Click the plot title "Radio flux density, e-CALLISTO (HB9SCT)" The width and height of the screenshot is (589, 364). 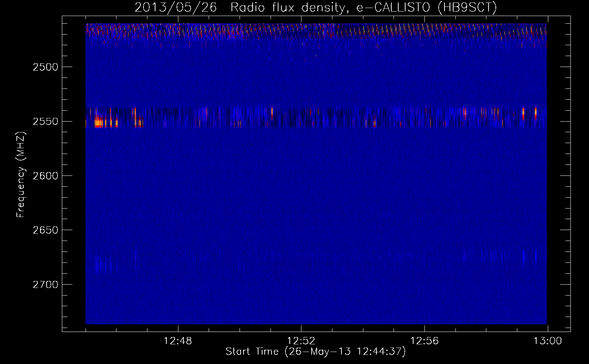[364, 7]
